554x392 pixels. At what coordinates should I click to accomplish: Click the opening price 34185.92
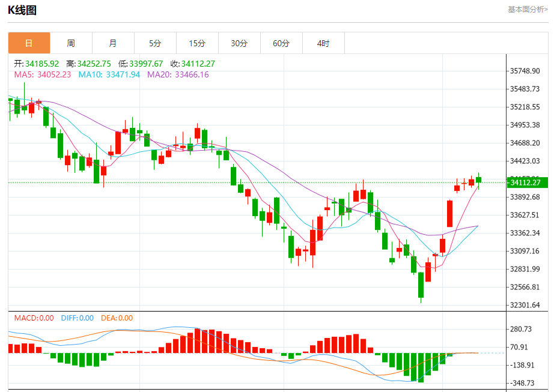pos(42,64)
